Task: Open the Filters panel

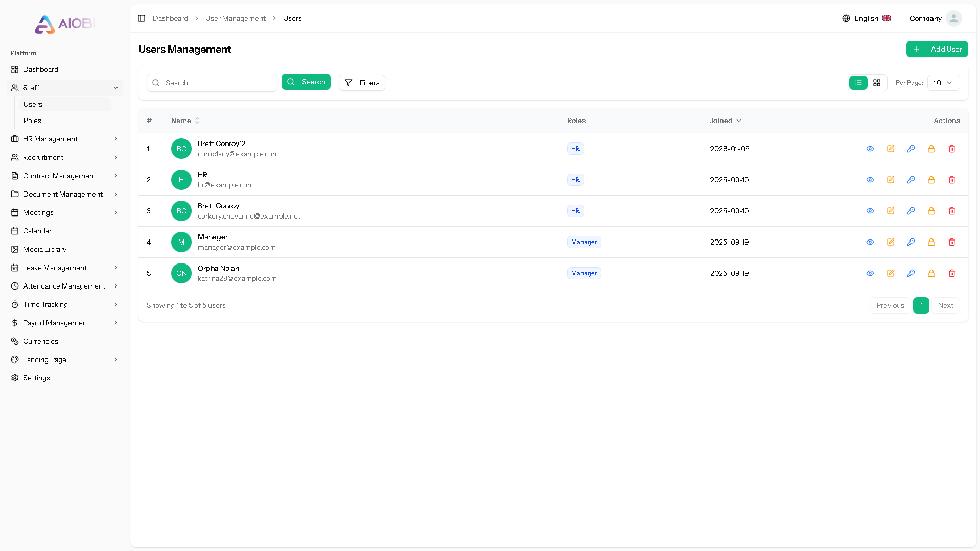Action: click(x=362, y=82)
